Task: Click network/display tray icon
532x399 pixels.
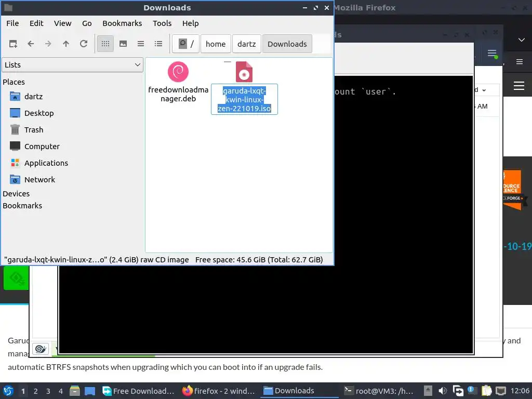Action: click(x=458, y=391)
